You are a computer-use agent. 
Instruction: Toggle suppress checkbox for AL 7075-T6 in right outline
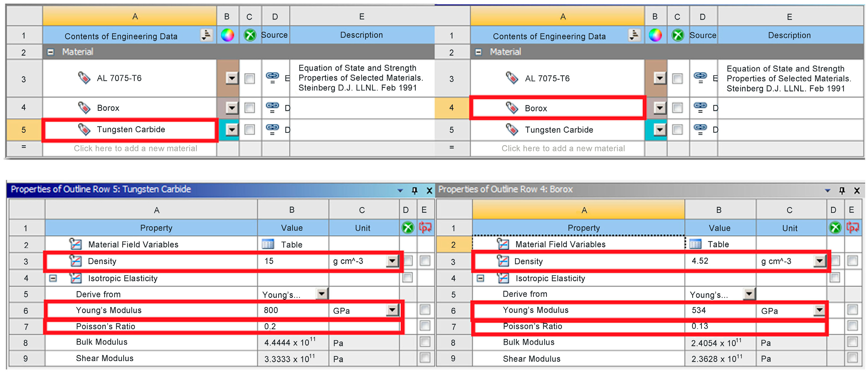(677, 79)
